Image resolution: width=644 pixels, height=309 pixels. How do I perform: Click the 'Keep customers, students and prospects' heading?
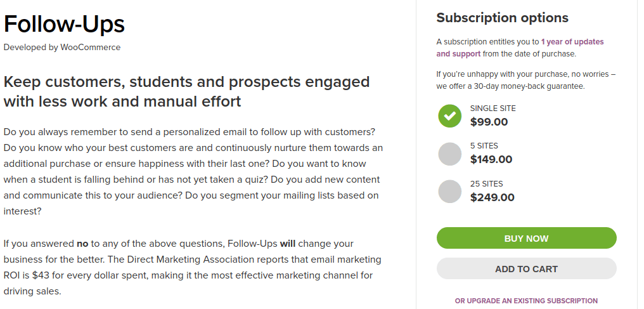tap(187, 91)
